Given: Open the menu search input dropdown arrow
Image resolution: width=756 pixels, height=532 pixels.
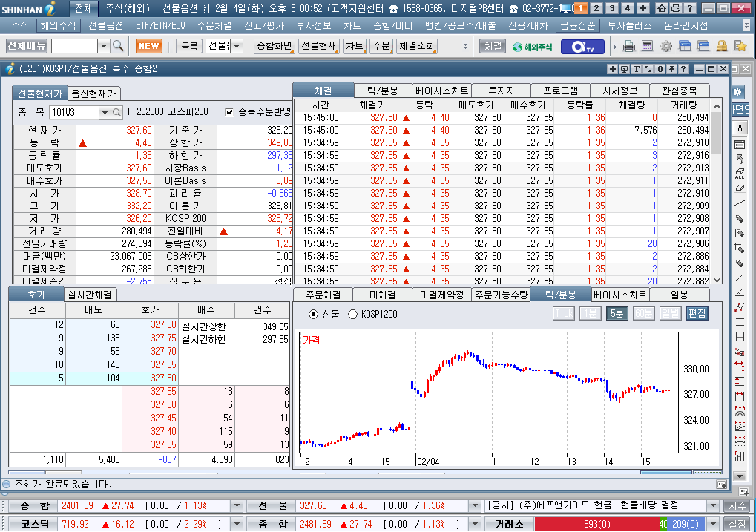Looking at the screenshot, I should tap(104, 46).
